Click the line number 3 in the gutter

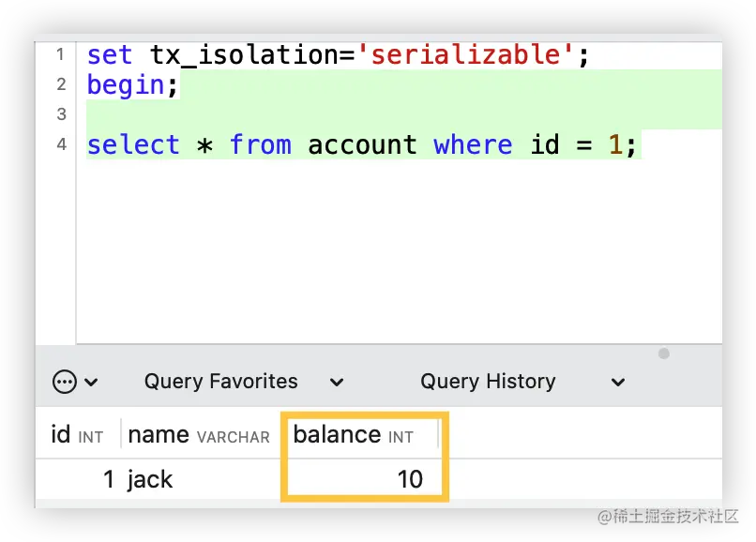(x=61, y=114)
